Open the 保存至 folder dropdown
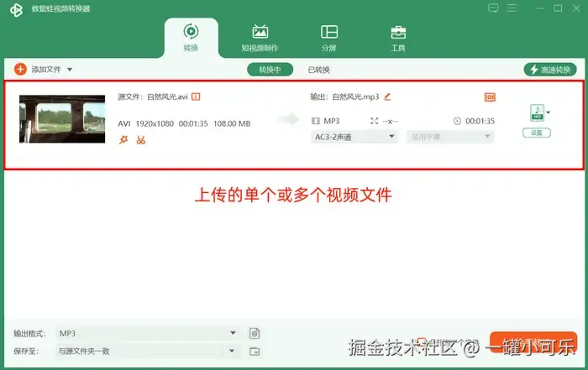This screenshot has width=588, height=370. pos(148,352)
